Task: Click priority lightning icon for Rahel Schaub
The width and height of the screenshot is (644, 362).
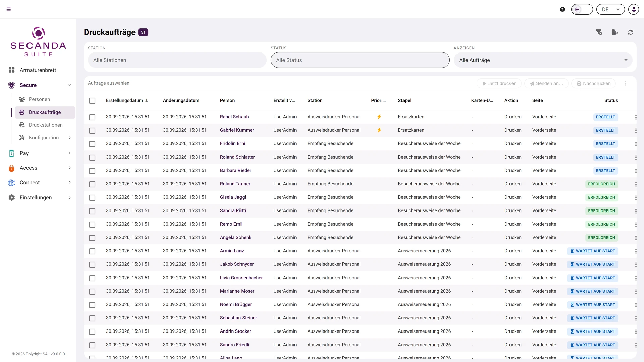Action: 379,117
